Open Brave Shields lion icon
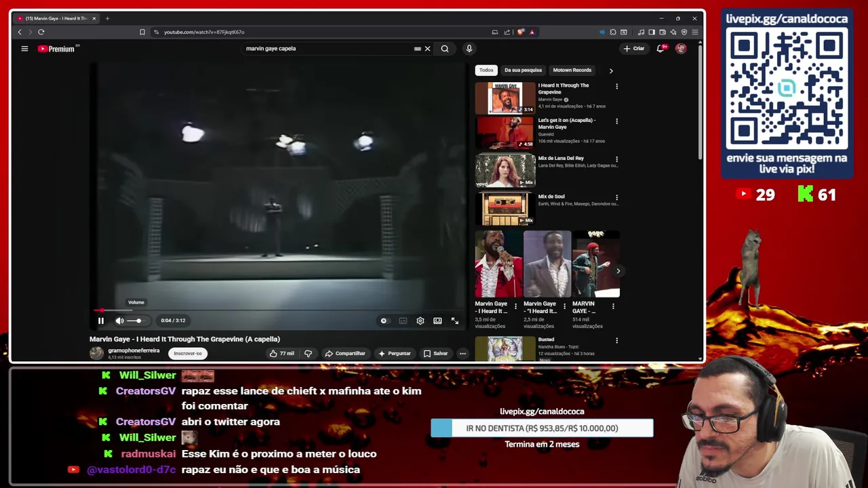Screen dimensions: 868x488 click(521, 32)
